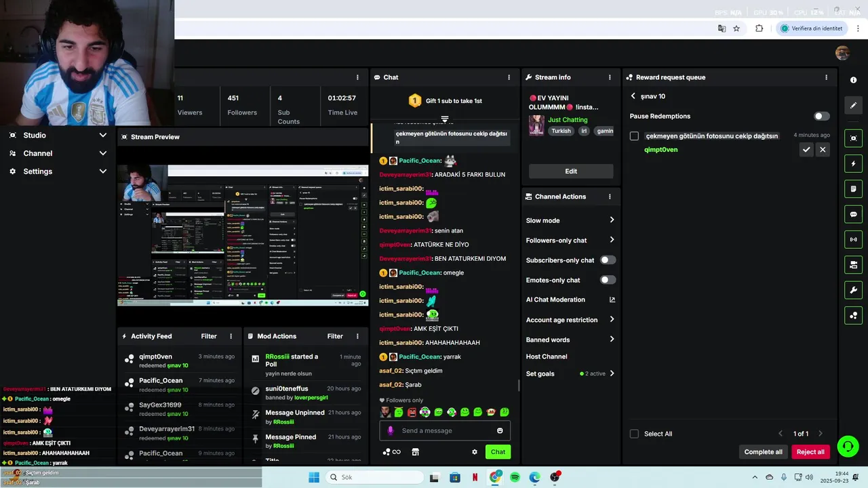Viewport: 868px width, 488px height.
Task: Open Account age restriction chevron
Action: (612, 320)
